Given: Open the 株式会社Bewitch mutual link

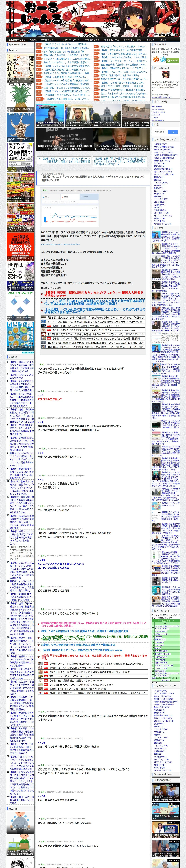Looking at the screenshot, I should coord(158,120).
